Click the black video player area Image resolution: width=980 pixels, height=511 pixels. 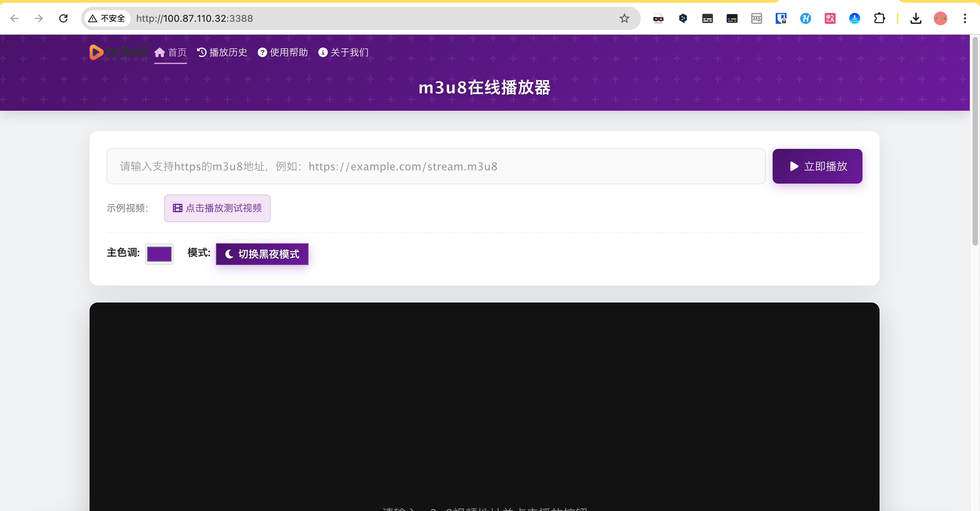484,400
